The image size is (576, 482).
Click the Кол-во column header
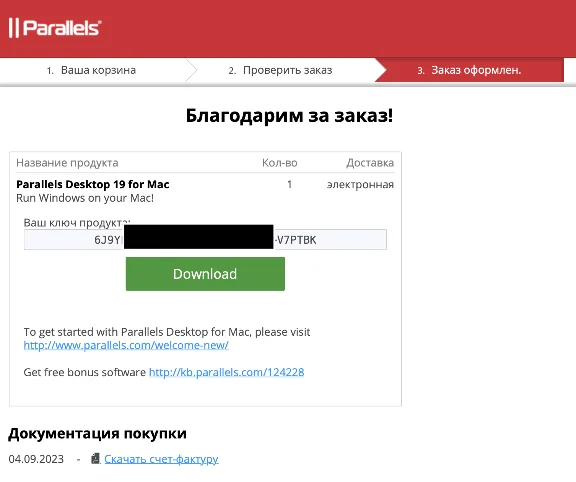click(x=280, y=163)
